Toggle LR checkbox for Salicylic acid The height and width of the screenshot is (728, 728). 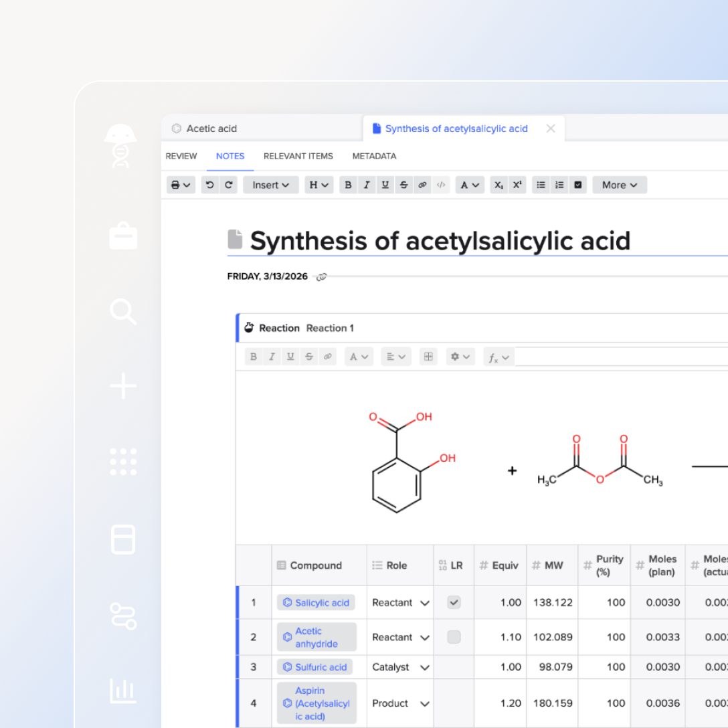454,602
